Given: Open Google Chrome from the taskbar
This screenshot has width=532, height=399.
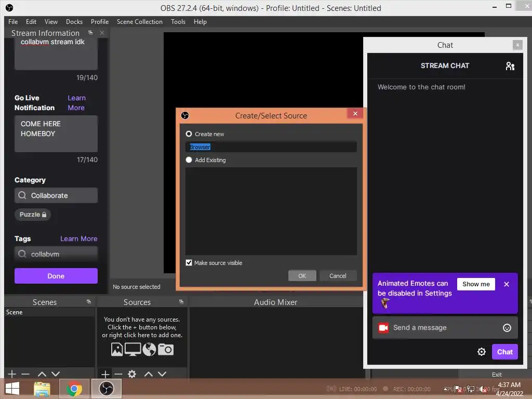Looking at the screenshot, I should pyautogui.click(x=74, y=389).
